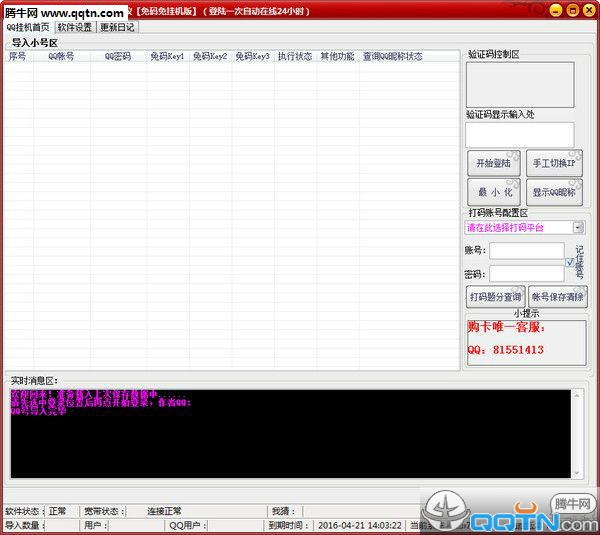Image resolution: width=600 pixels, height=535 pixels.
Task: Focus the 密码 input field
Action: pyautogui.click(x=527, y=274)
